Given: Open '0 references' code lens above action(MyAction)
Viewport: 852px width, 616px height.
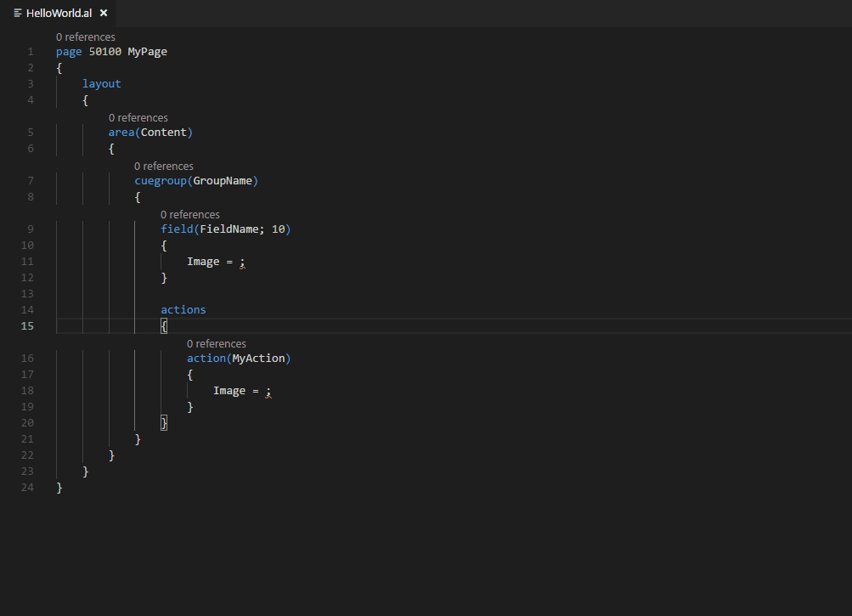Looking at the screenshot, I should pos(216,344).
